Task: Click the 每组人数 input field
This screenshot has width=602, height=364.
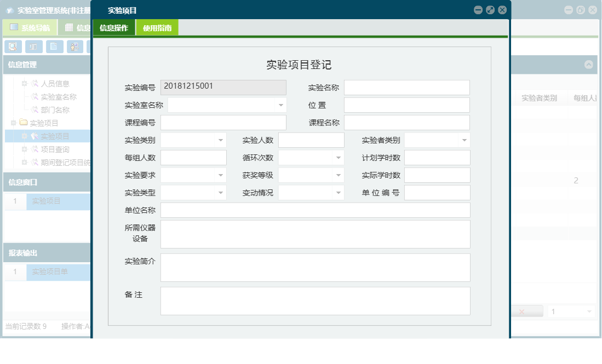Action: [193, 158]
